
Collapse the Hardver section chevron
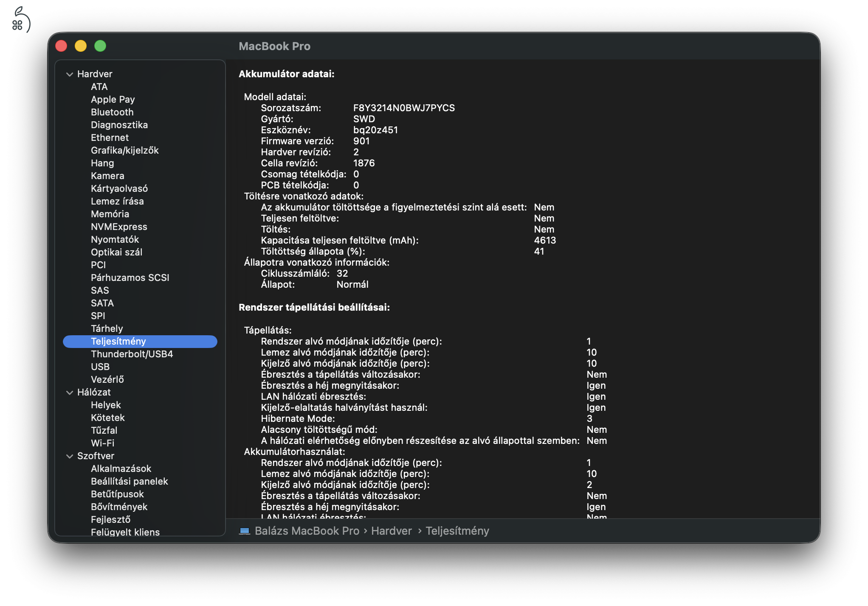click(x=70, y=74)
